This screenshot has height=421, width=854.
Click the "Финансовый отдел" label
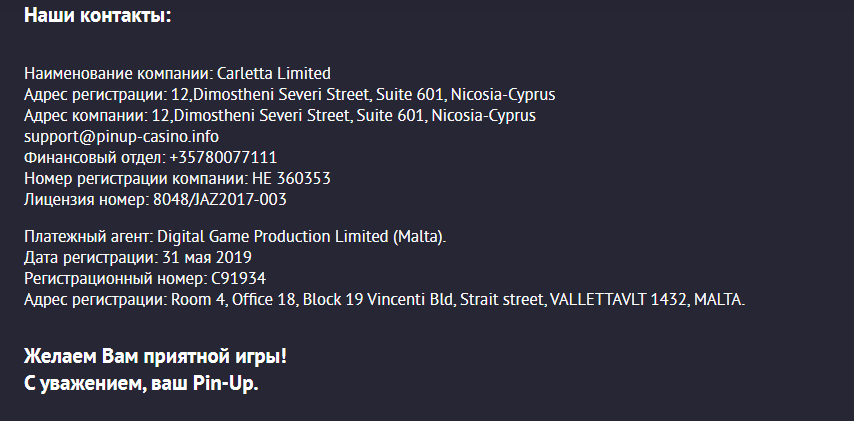click(x=93, y=157)
